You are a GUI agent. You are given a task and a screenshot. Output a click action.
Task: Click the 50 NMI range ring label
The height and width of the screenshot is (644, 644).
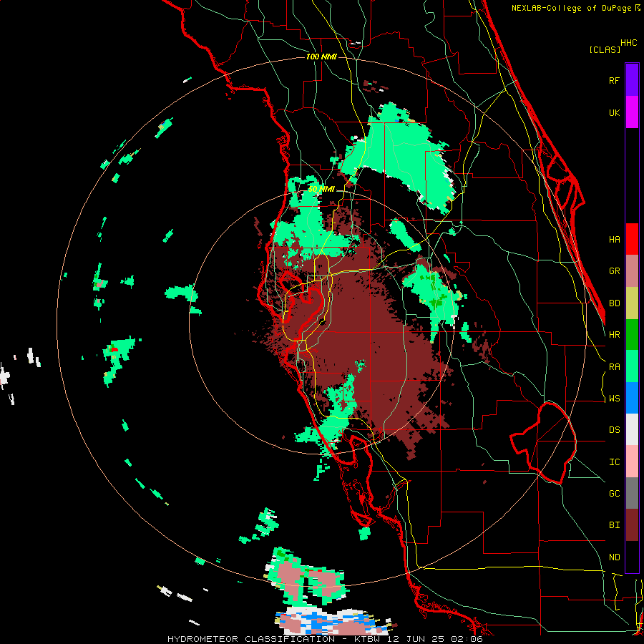321,190
